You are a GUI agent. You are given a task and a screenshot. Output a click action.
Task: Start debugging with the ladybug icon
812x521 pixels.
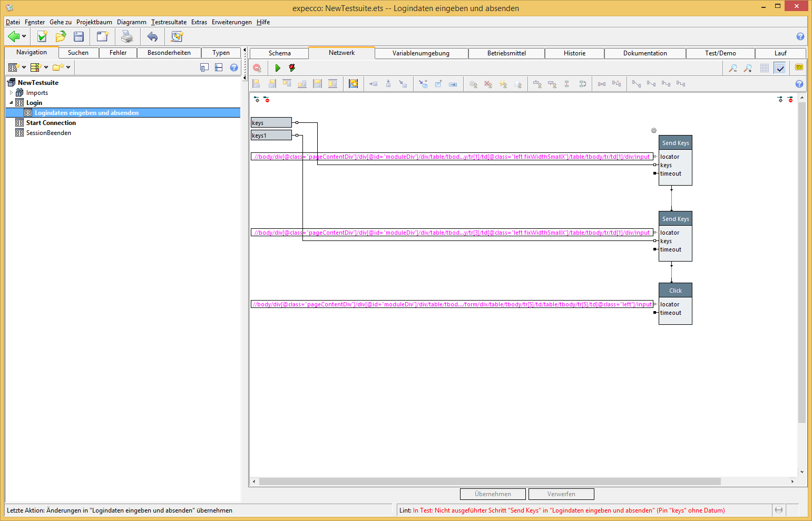coord(292,68)
